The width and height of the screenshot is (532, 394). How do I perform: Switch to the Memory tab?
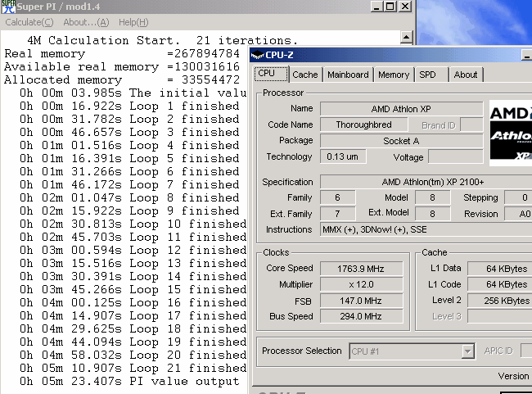click(394, 75)
